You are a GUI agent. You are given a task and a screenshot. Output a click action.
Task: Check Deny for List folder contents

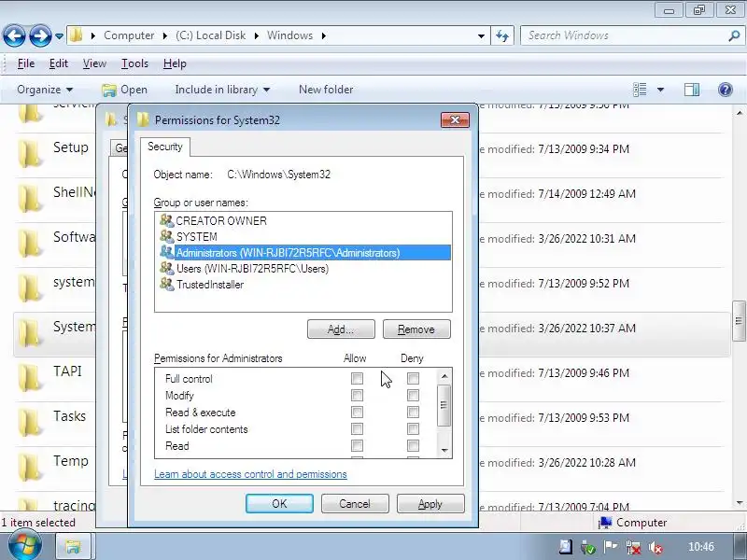(413, 429)
